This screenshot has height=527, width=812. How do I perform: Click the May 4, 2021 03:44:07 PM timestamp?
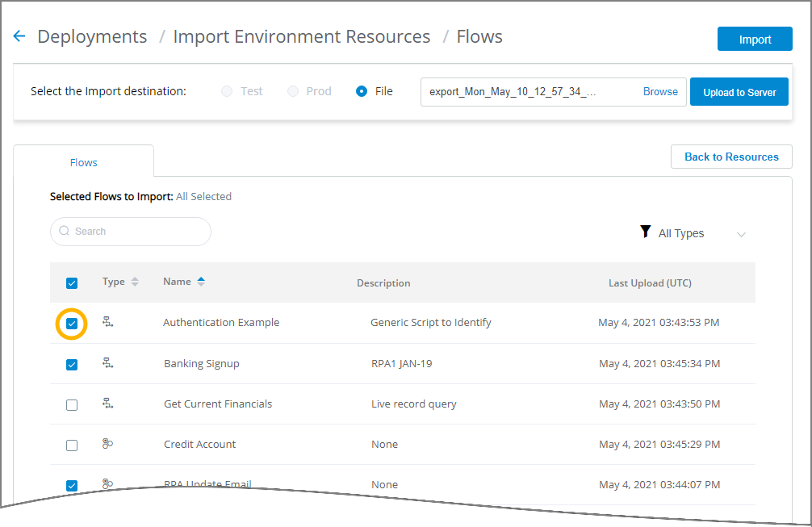659,484
